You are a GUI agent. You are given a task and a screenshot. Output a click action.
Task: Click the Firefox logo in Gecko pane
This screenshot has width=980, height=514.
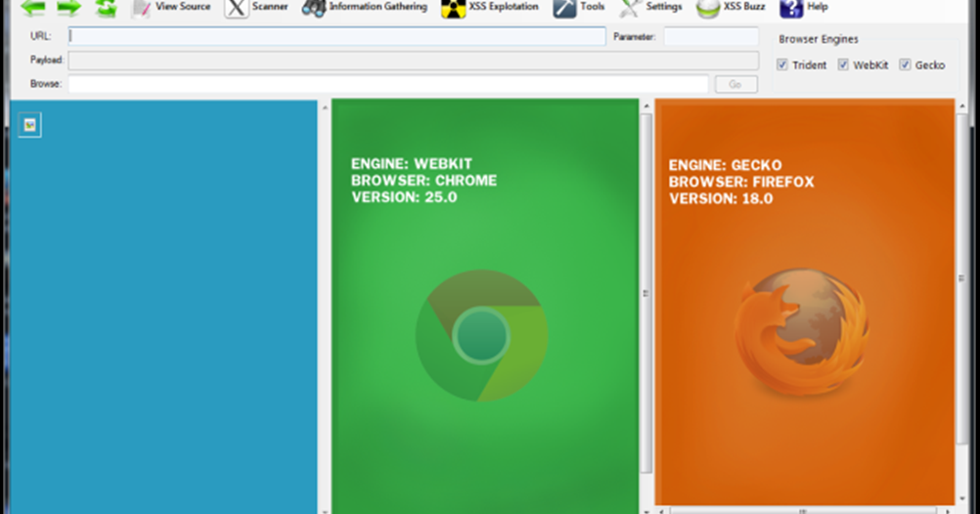tap(802, 331)
